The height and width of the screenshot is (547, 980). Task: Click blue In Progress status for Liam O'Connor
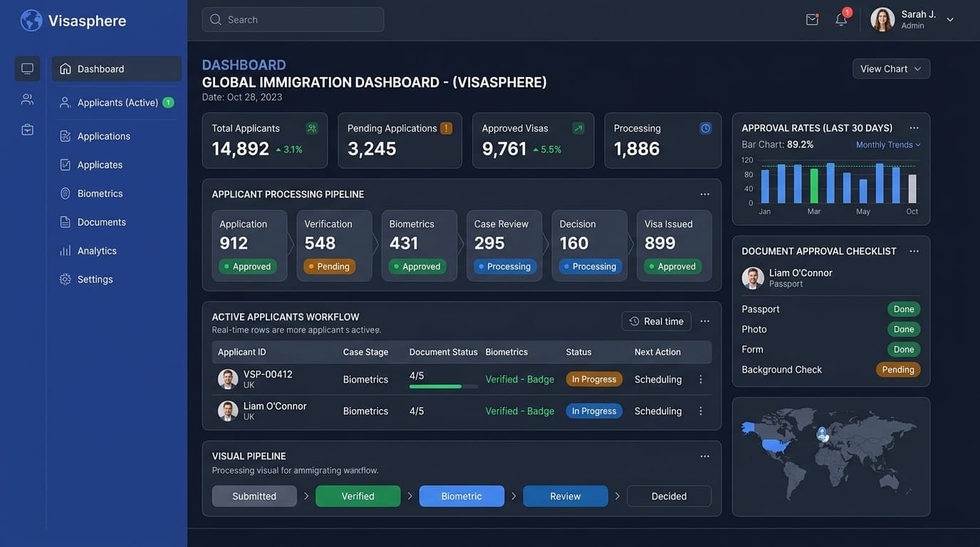(594, 411)
